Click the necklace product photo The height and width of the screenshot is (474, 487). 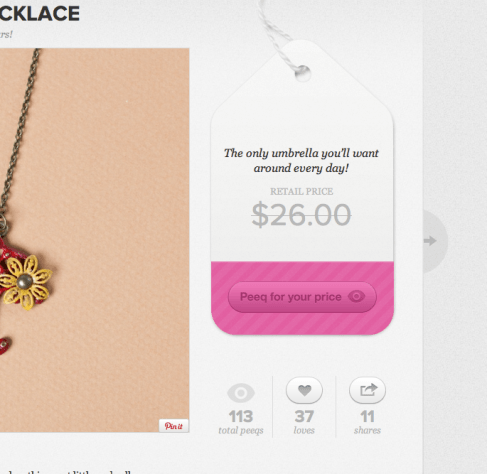(95, 240)
